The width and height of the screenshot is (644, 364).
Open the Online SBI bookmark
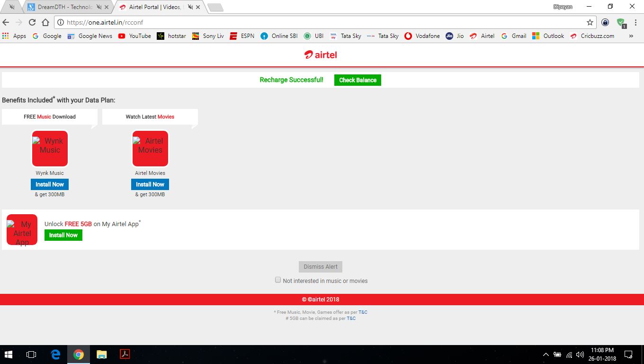[279, 36]
